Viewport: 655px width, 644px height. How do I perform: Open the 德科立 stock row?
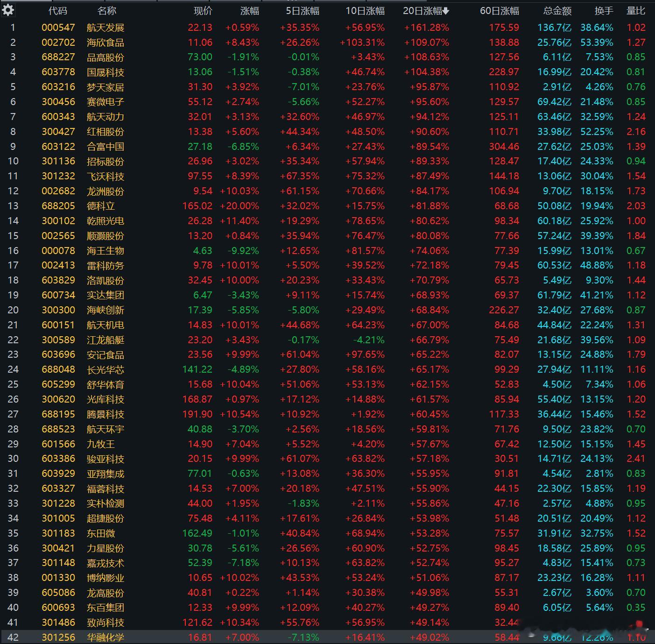[x=101, y=206]
